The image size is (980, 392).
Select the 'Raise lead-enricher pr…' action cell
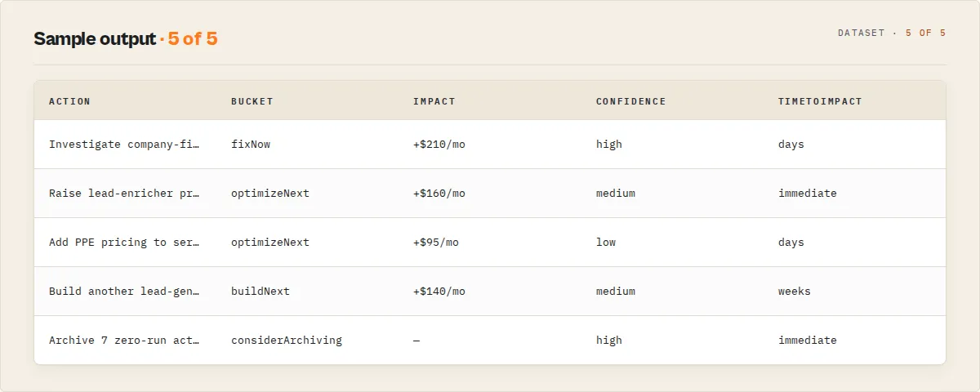124,194
